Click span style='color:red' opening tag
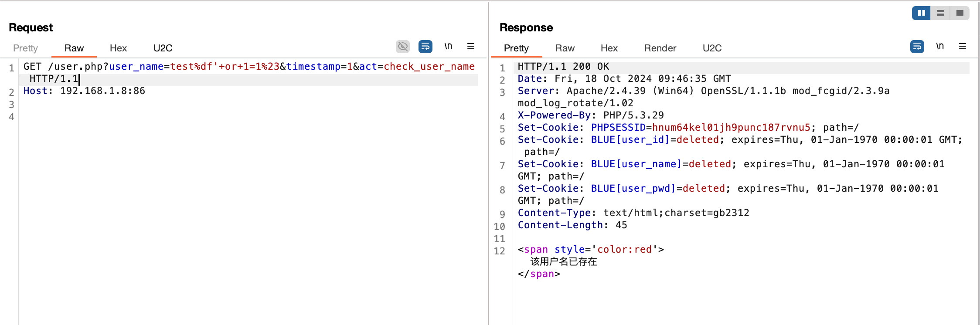Image resolution: width=980 pixels, height=325 pixels. coord(591,249)
